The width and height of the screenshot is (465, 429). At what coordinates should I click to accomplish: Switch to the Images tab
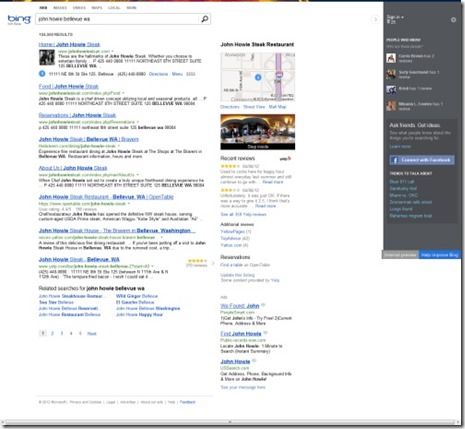click(x=60, y=8)
